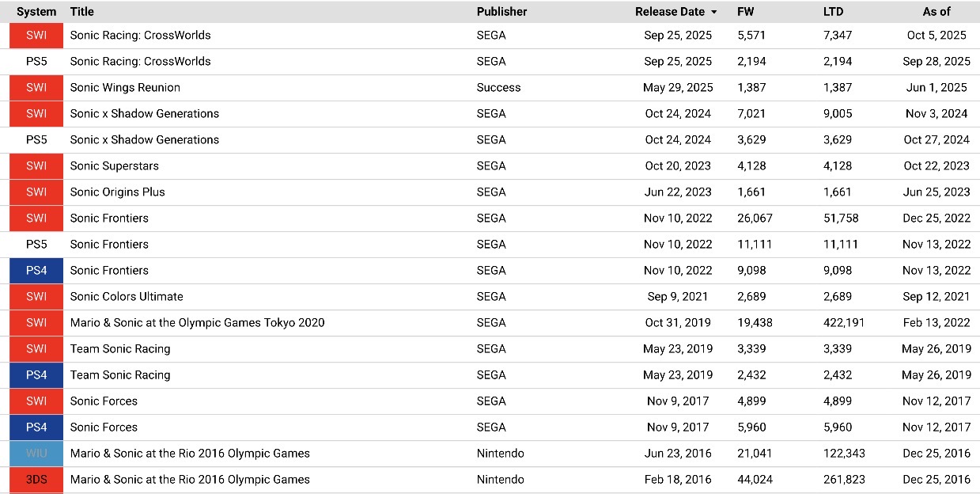Select the light blue WIU system badge

pyautogui.click(x=36, y=454)
